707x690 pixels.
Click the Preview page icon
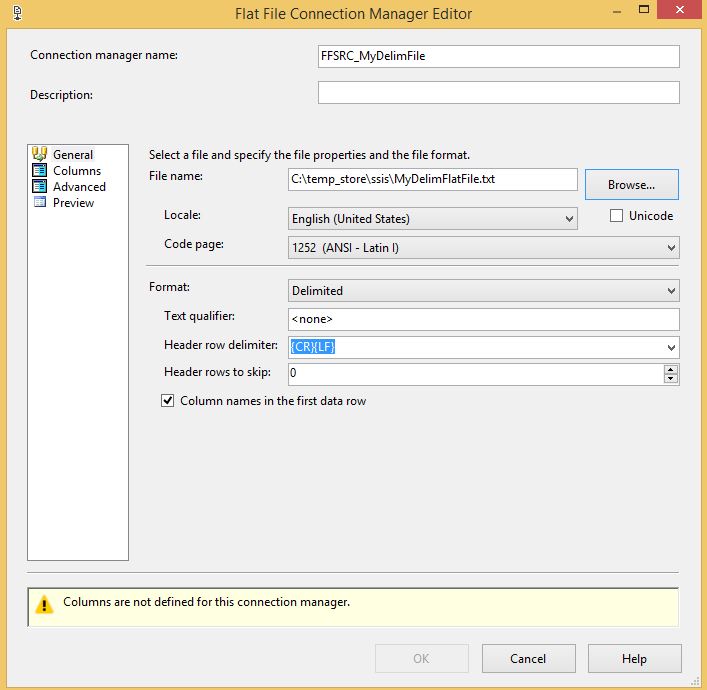click(40, 202)
